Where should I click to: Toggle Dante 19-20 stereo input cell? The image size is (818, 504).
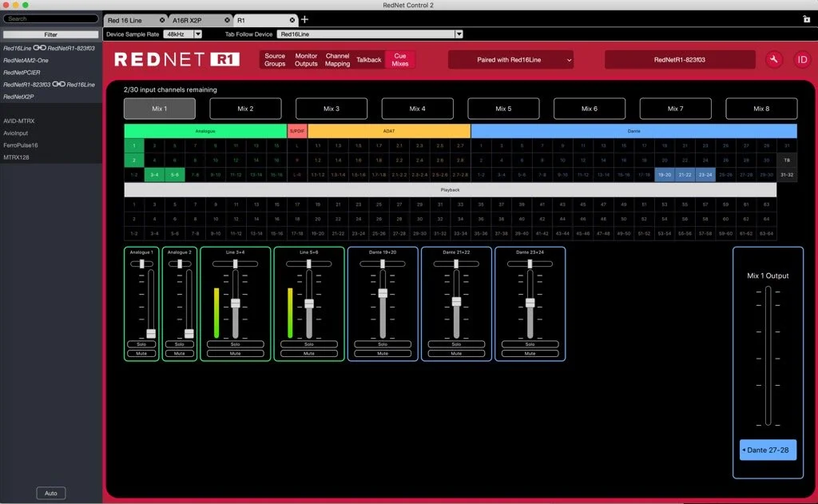(x=665, y=175)
